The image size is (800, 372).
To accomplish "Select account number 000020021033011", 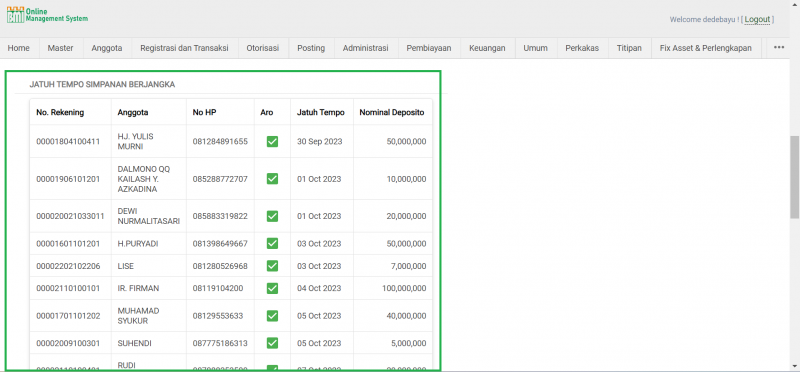I will [70, 216].
